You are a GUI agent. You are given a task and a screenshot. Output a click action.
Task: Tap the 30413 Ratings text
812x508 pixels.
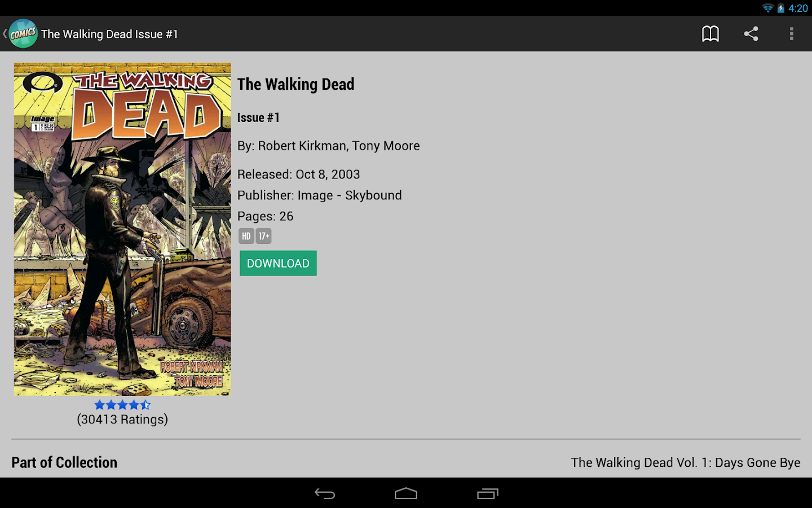[x=122, y=419]
